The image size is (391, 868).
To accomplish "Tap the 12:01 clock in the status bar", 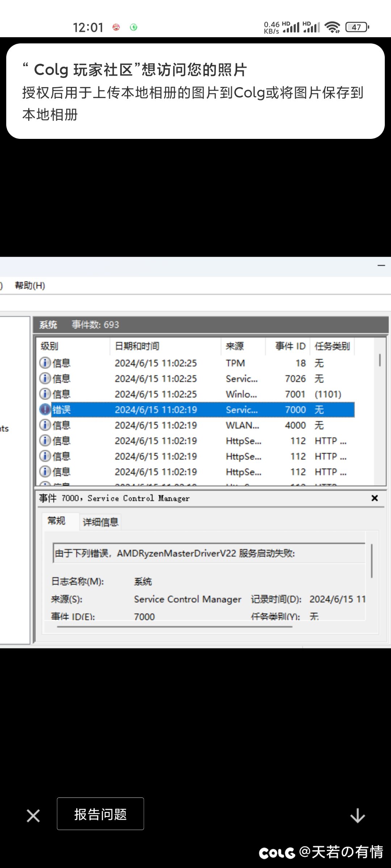I will coord(88,27).
